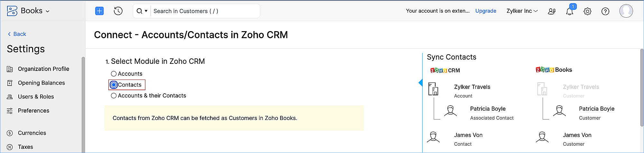Open the search category dropdown arrow

point(146,11)
